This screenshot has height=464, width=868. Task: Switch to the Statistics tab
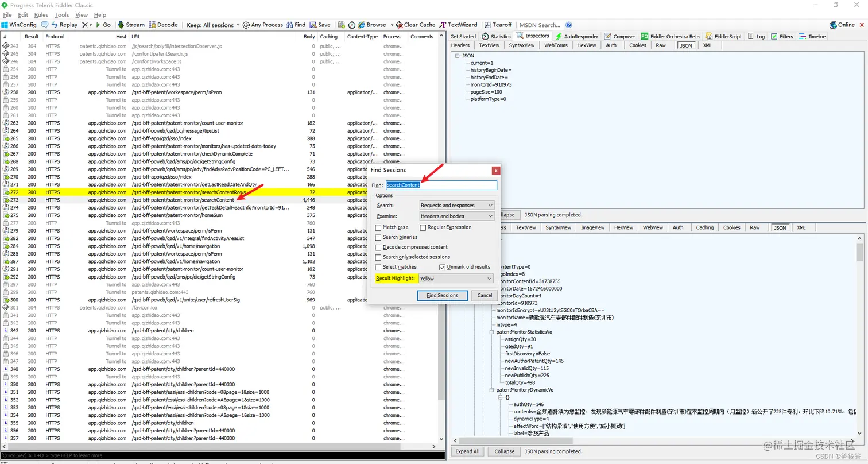coord(496,36)
